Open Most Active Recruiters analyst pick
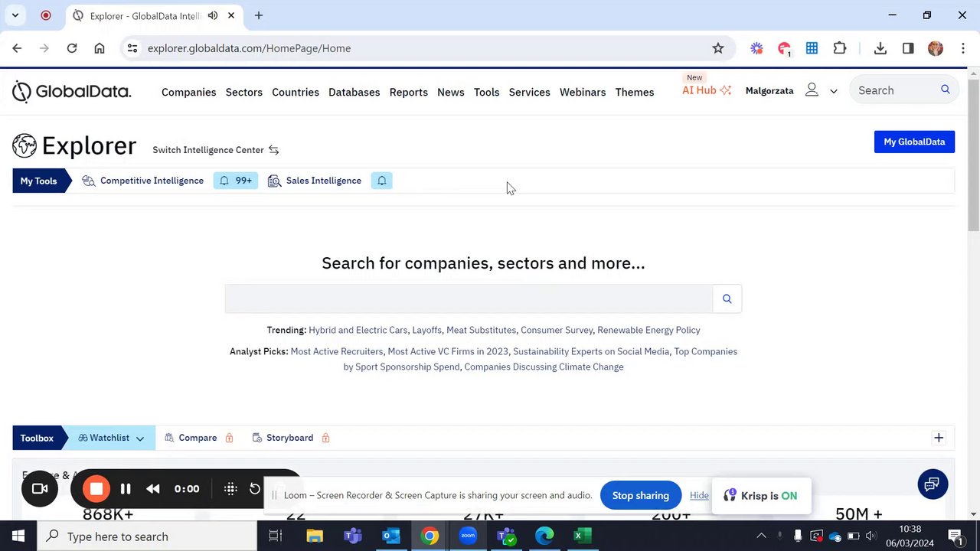Screen dimensions: 980x551 (x=337, y=351)
